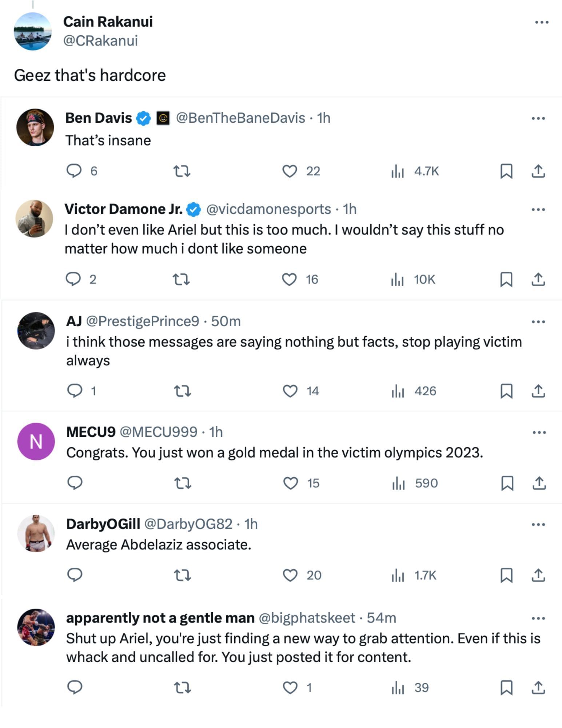Retweet Victor Damone Jr.'s reply
This screenshot has height=728, width=562.
coord(181,279)
